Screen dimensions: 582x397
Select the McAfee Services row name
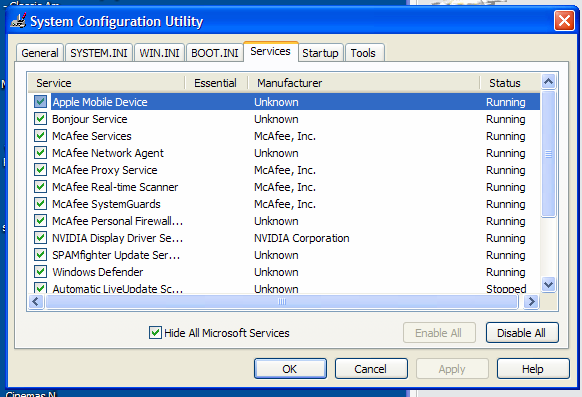tap(92, 136)
